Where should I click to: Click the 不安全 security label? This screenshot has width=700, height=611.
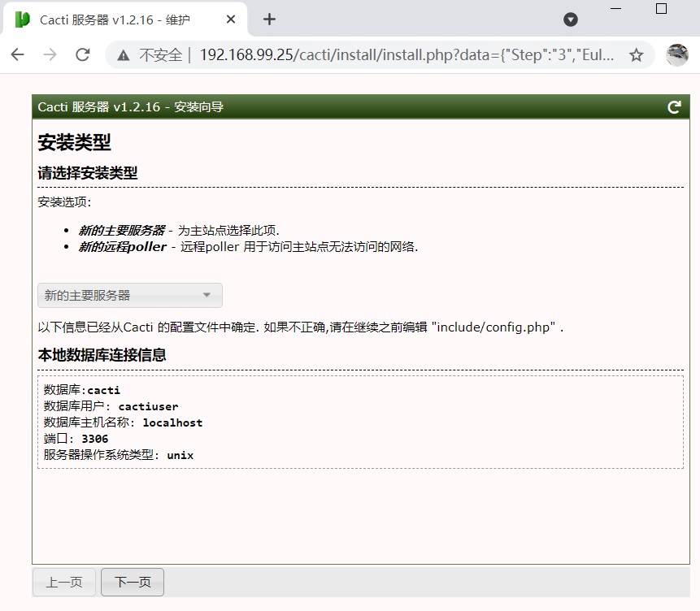coord(160,55)
